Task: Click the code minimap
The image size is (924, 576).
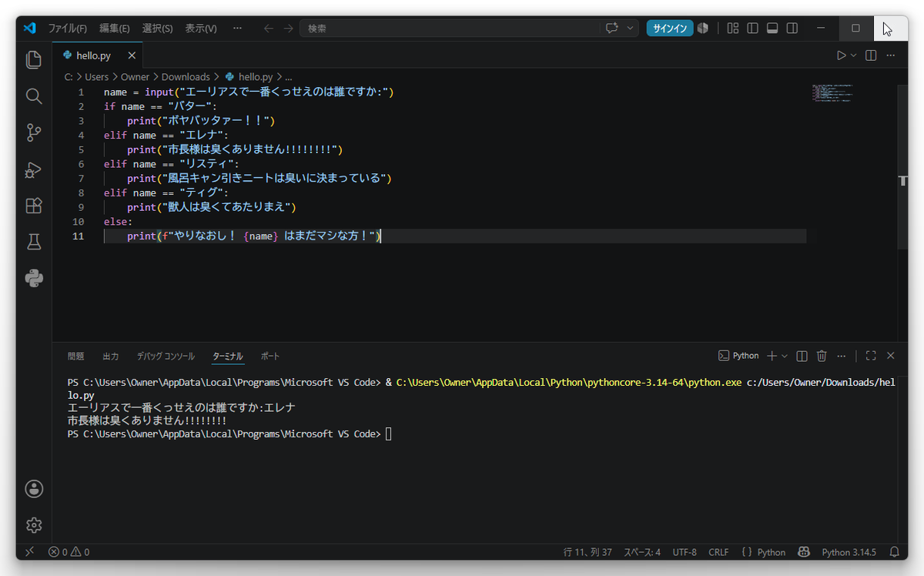Action: click(832, 93)
